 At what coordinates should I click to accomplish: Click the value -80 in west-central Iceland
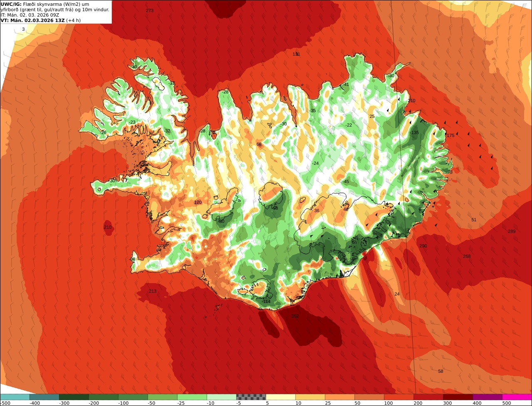pyautogui.click(x=221, y=222)
